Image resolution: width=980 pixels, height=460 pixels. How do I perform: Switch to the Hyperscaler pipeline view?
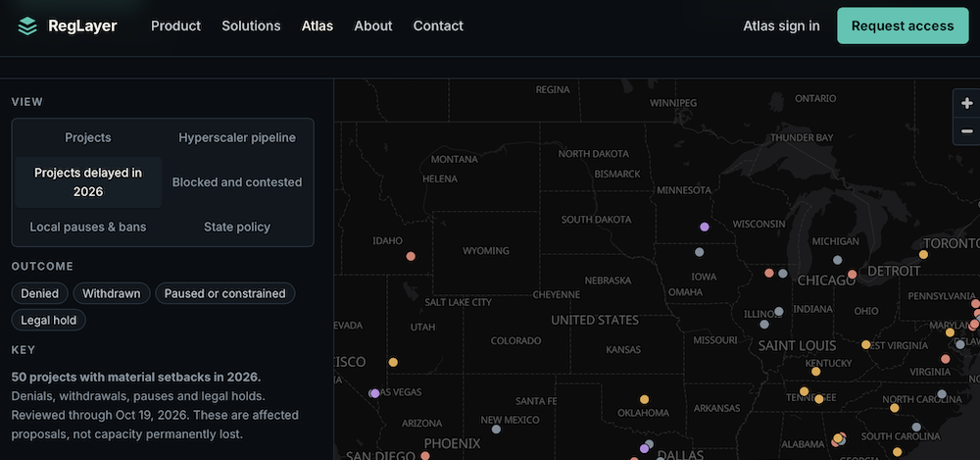(237, 137)
